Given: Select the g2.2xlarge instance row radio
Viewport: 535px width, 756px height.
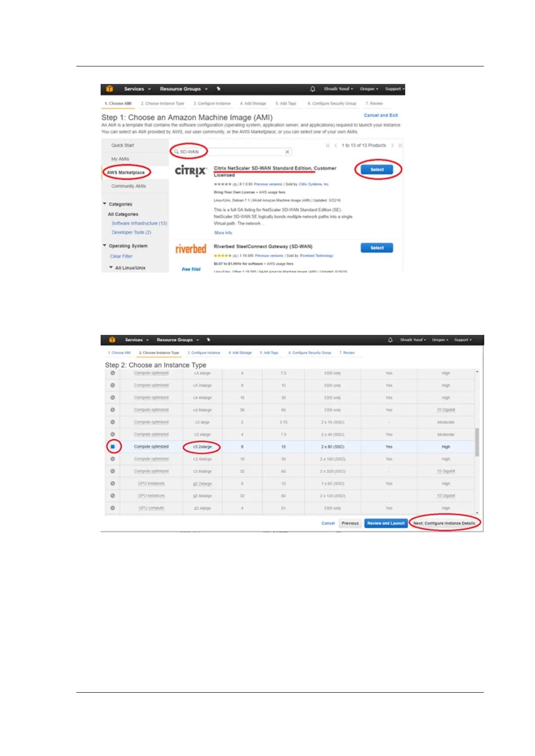Looking at the screenshot, I should (113, 483).
